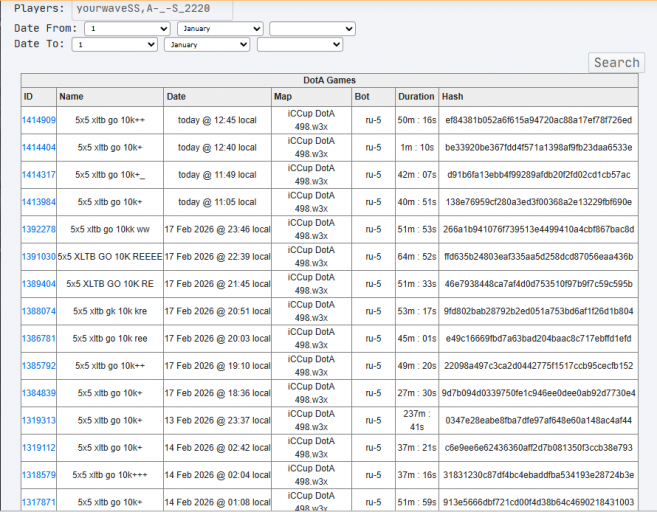
Task: Click the Name column header
Action: [x=110, y=97]
